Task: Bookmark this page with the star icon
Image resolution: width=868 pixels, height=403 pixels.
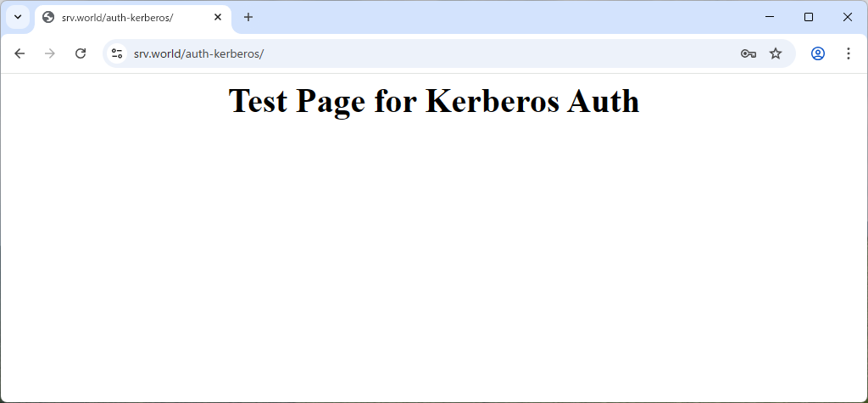Action: pos(776,53)
